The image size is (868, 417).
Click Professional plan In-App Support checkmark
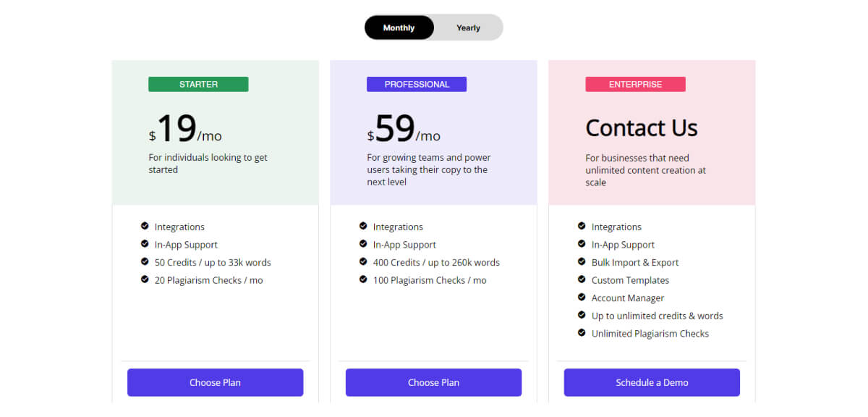[x=363, y=244]
